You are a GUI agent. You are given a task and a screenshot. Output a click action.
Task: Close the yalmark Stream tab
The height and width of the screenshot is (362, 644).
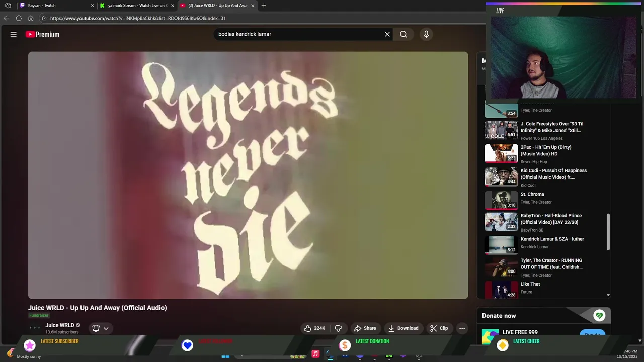173,6
